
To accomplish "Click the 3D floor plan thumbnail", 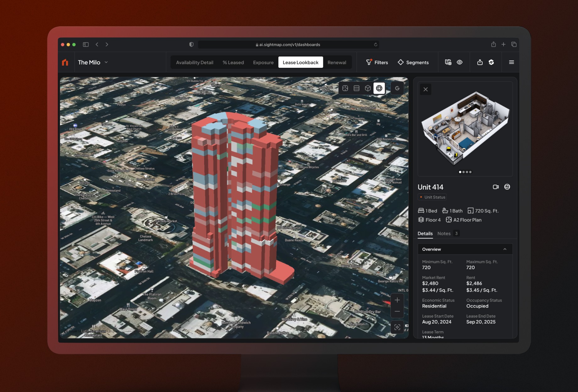I will click(465, 128).
